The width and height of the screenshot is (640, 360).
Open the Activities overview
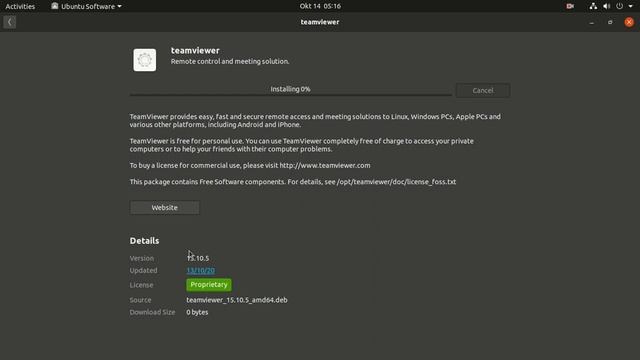coord(20,6)
